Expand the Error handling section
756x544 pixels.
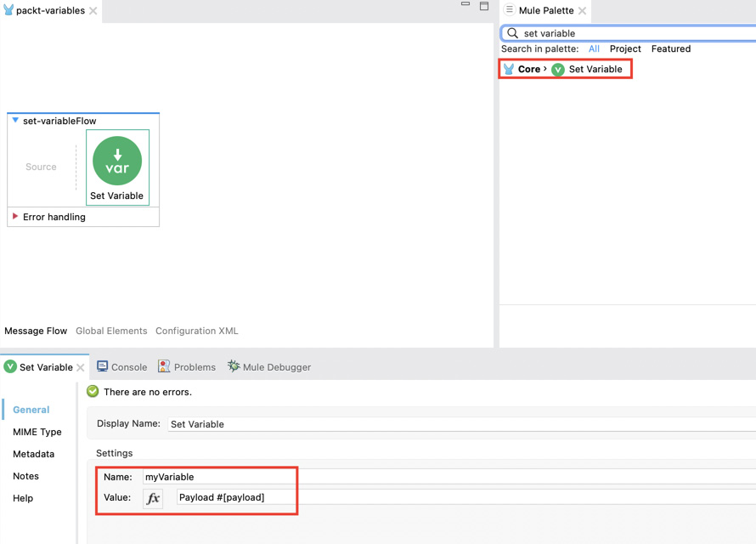coord(14,217)
